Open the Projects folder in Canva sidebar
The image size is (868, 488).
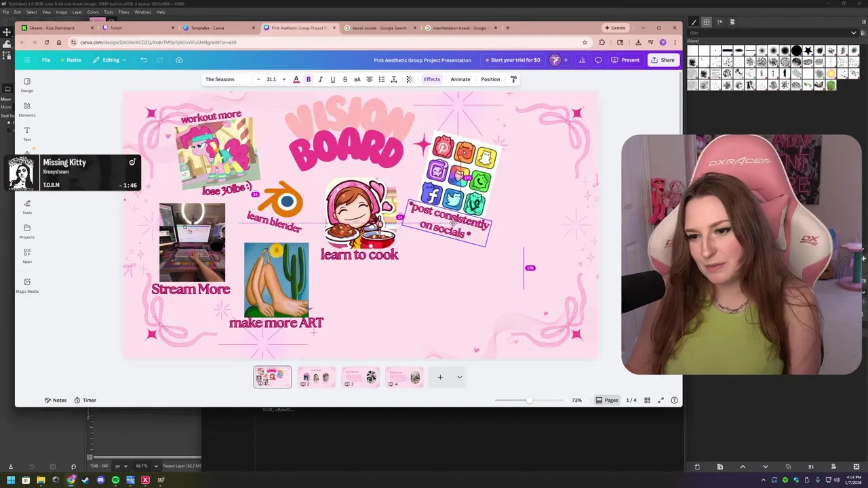click(27, 231)
